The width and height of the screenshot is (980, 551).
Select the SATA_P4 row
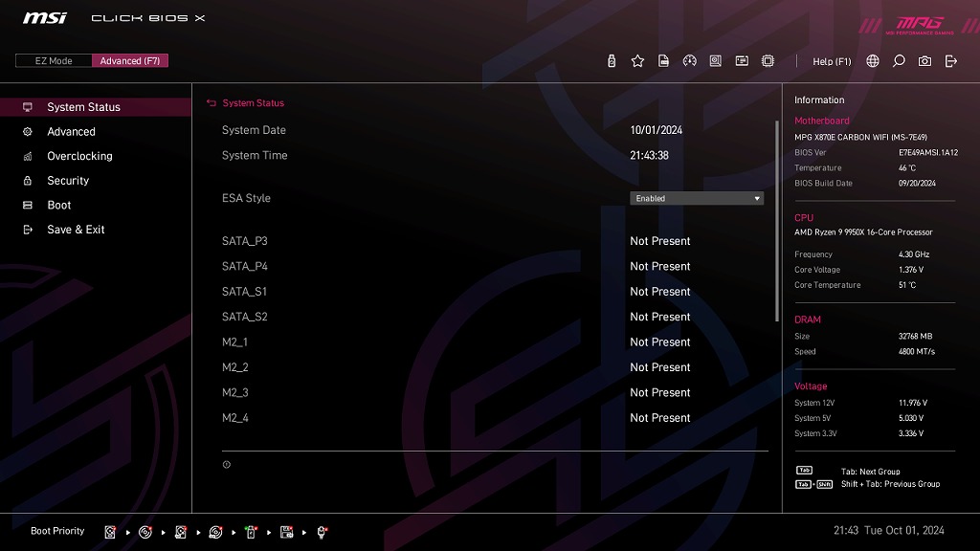click(x=493, y=266)
